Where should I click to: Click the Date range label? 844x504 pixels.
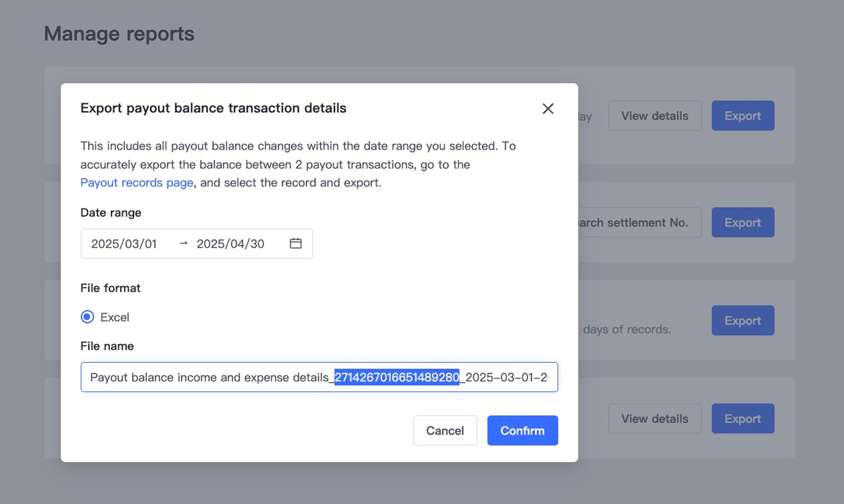111,213
